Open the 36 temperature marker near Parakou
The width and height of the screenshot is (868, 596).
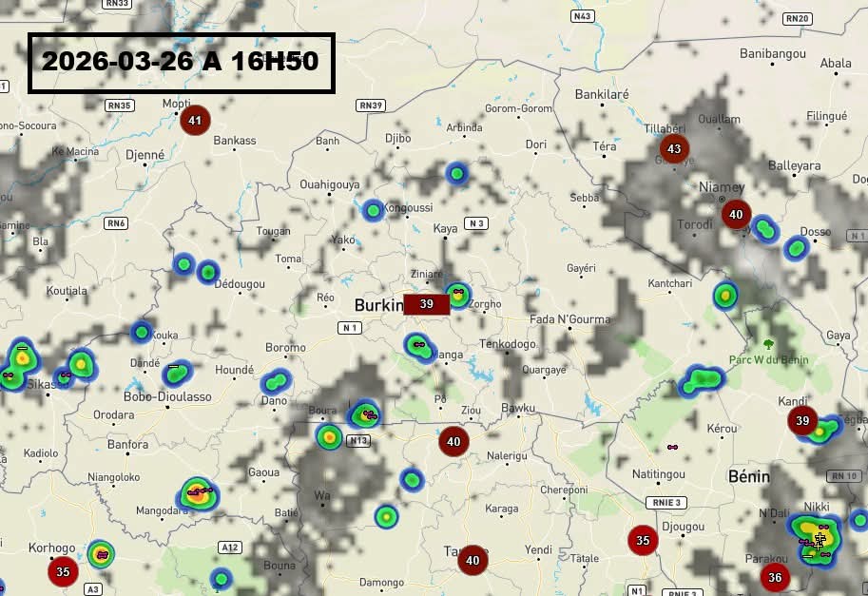coord(775,577)
